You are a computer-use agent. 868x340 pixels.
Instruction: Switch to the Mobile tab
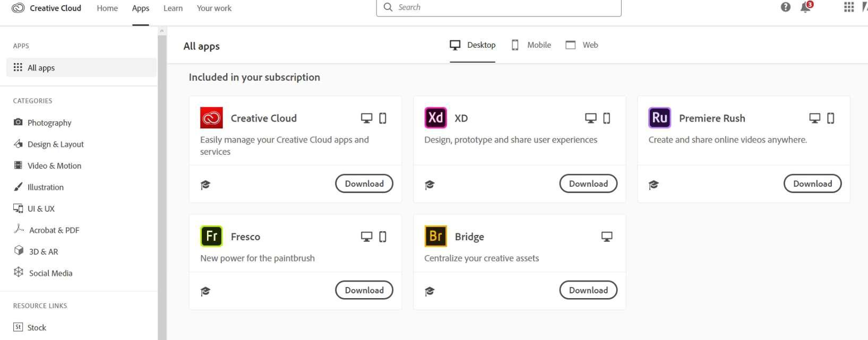tap(531, 45)
